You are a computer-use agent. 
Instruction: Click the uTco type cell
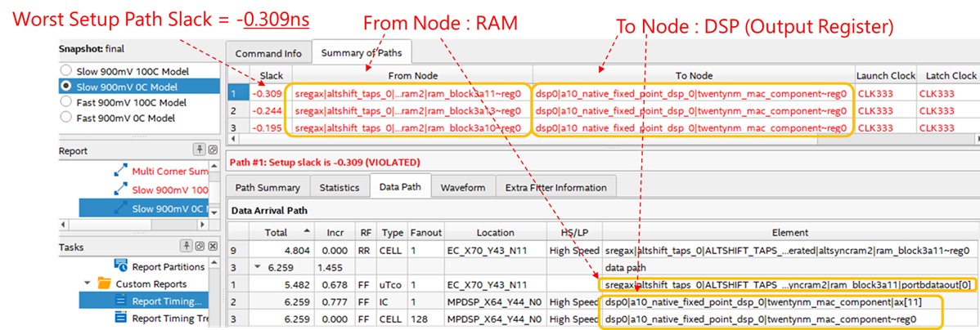tap(391, 285)
